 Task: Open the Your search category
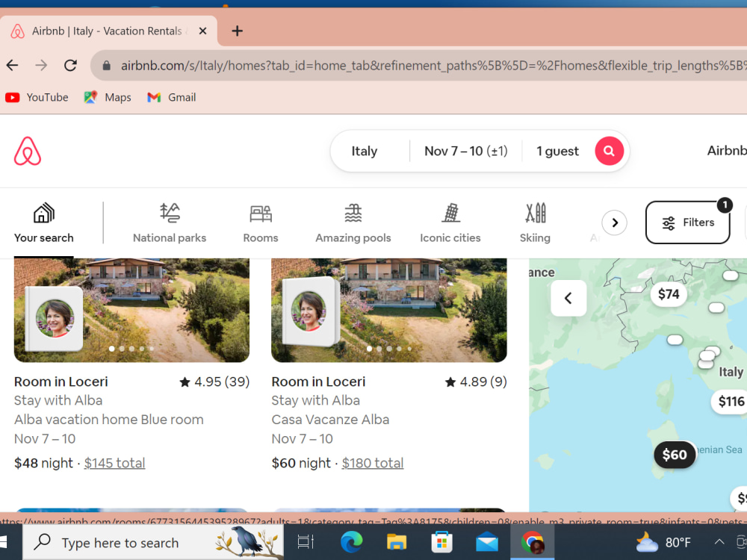point(44,223)
